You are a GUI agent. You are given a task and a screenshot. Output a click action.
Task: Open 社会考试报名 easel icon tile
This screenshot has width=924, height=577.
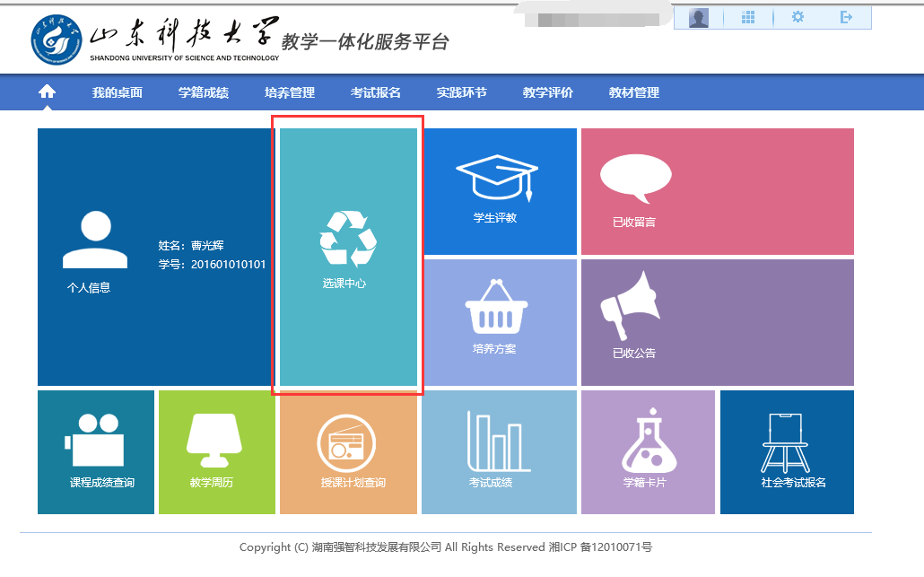pos(787,451)
